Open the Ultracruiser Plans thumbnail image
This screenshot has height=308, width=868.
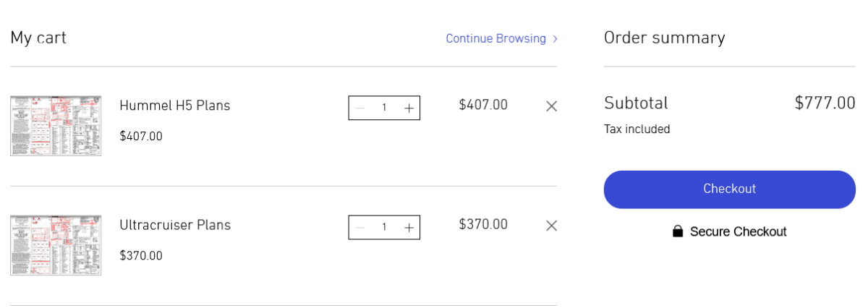click(x=56, y=245)
